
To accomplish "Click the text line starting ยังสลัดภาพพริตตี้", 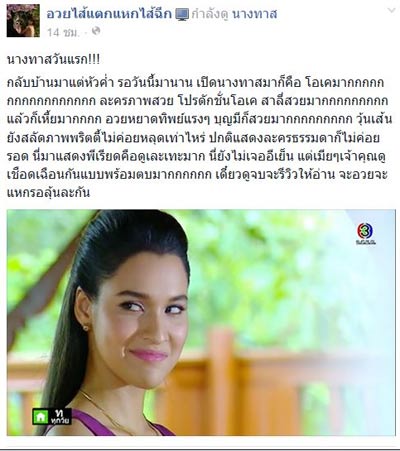I will [x=193, y=138].
